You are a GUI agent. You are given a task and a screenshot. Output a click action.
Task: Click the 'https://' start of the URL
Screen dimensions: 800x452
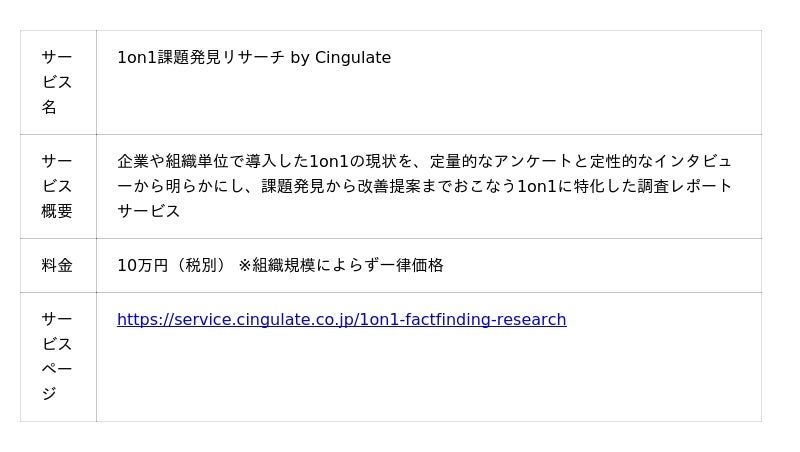coord(145,319)
